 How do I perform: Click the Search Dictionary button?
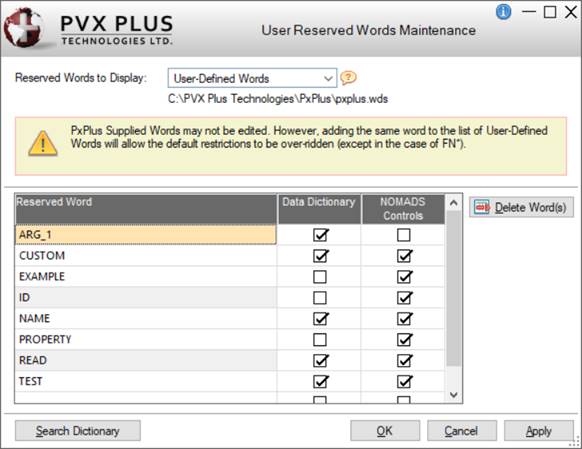[78, 431]
